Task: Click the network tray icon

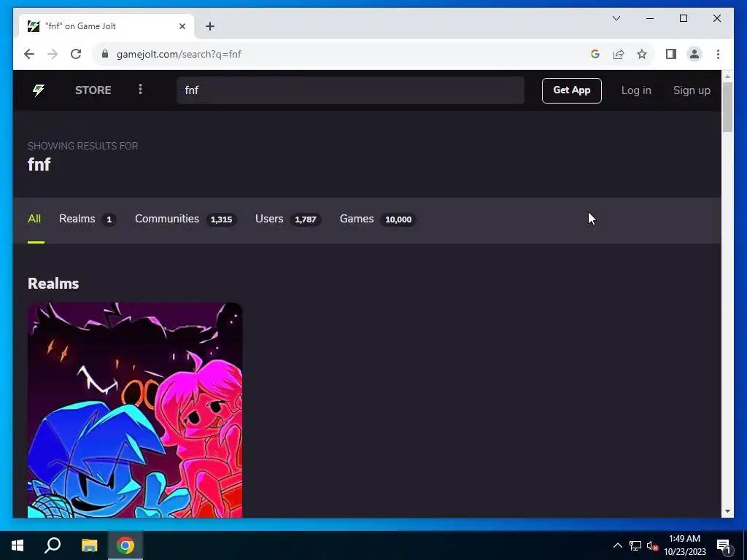Action: click(635, 545)
